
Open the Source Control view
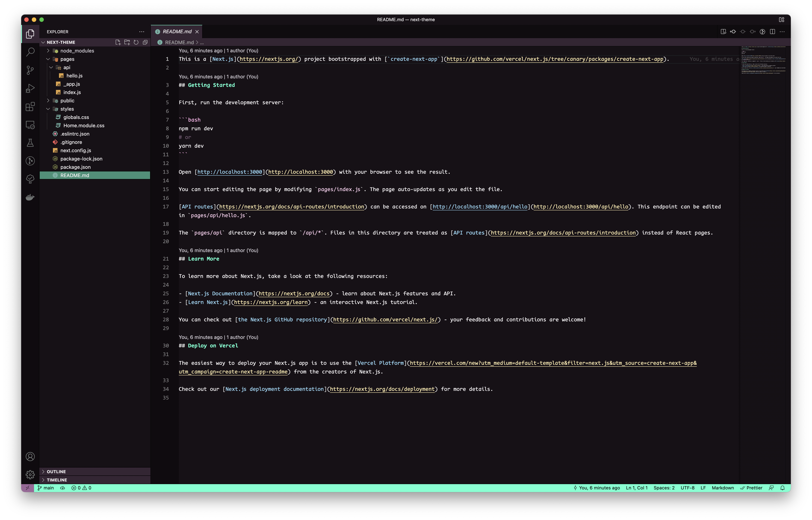pos(30,70)
